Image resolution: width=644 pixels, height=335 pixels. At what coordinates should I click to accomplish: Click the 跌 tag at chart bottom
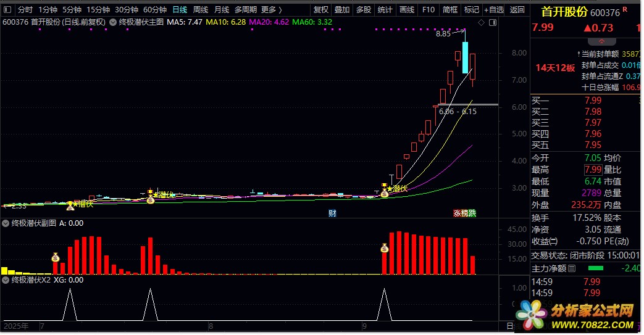472,213
